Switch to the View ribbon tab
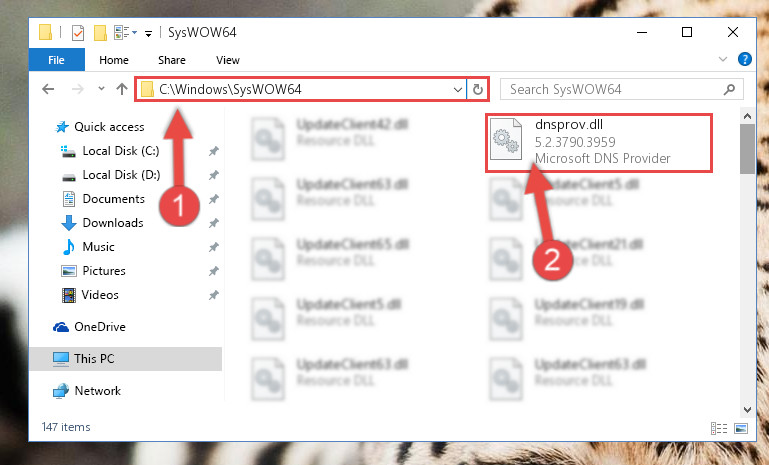 pos(228,60)
